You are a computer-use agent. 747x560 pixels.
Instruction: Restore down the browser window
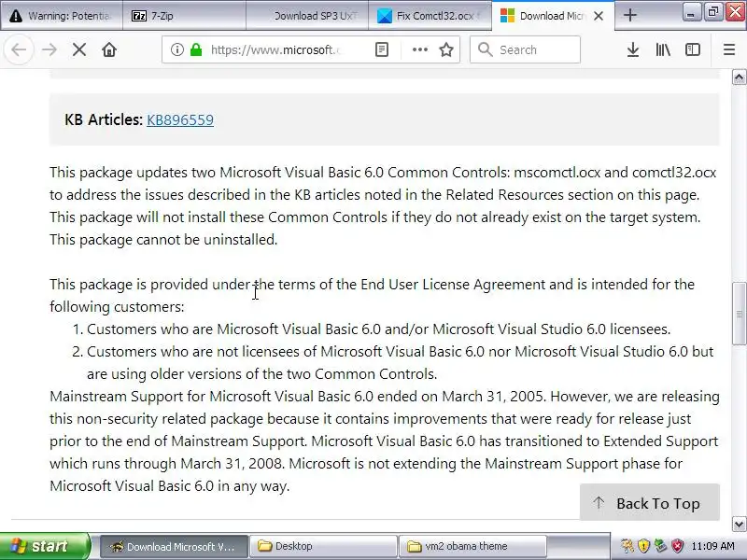click(x=712, y=12)
